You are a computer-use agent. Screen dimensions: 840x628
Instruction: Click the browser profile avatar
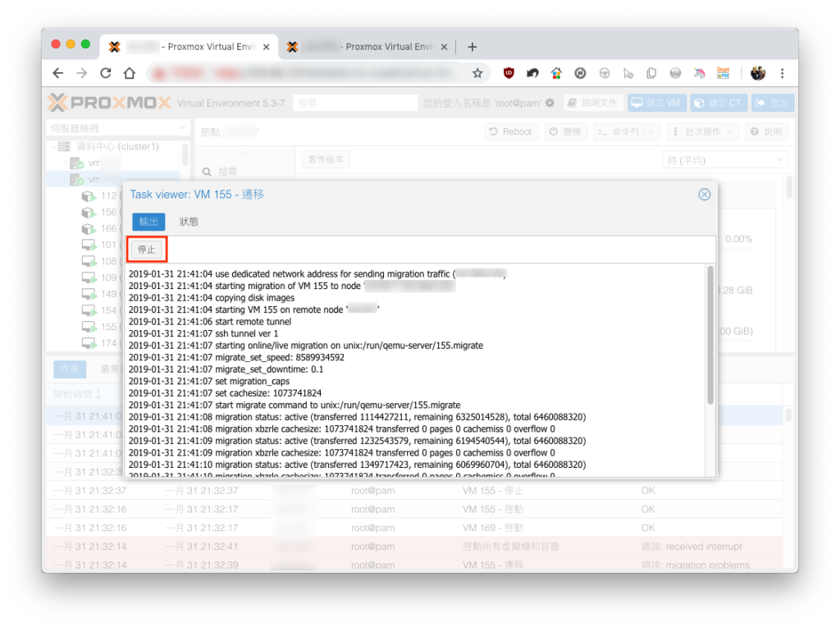tap(758, 74)
